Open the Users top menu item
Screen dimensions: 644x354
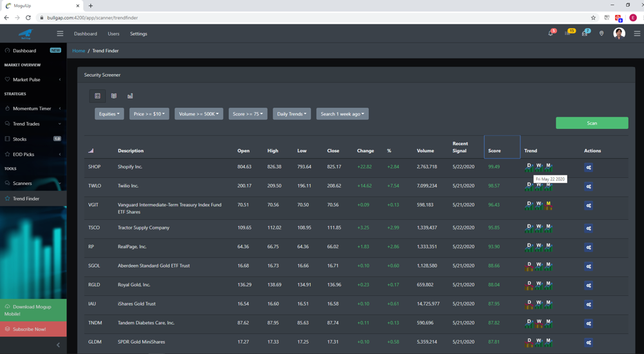tap(113, 34)
